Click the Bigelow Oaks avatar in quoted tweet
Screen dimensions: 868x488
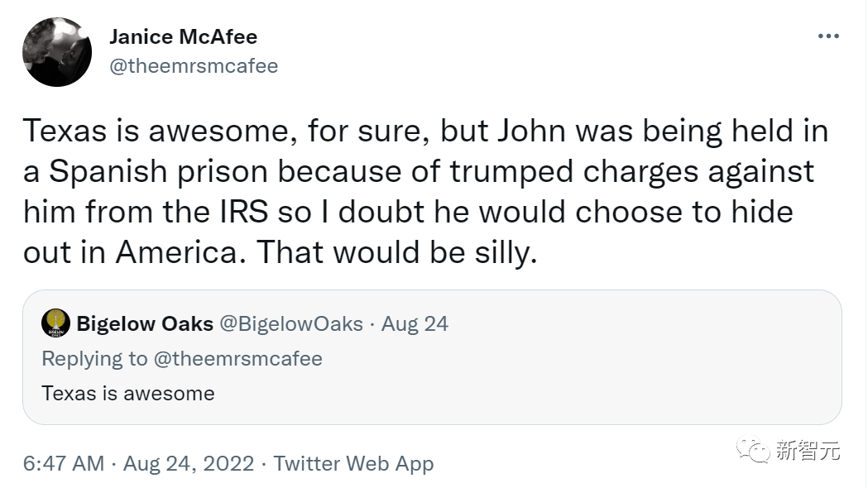55,323
